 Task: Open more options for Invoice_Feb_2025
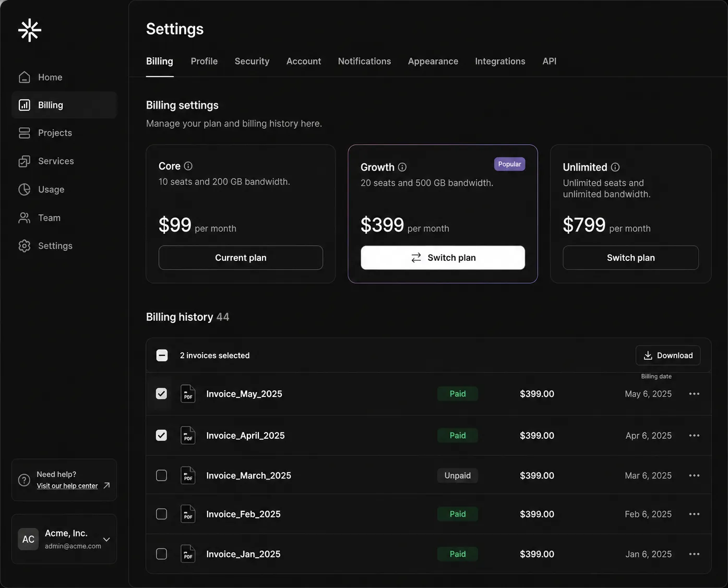click(x=694, y=514)
